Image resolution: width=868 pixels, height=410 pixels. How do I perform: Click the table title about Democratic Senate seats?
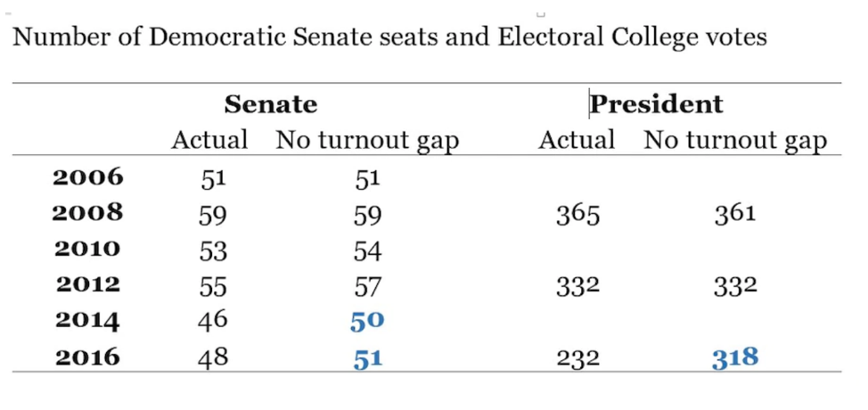click(x=389, y=37)
